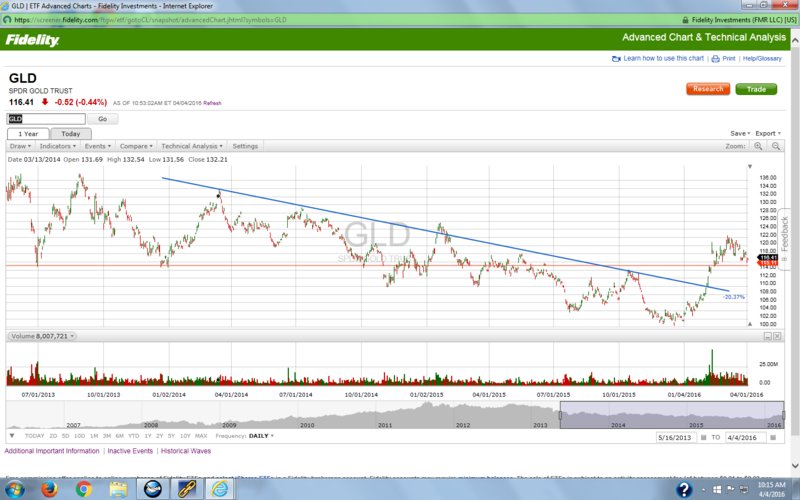The width and height of the screenshot is (800, 500).
Task: Switch to the 1 Year tab
Action: coord(28,134)
